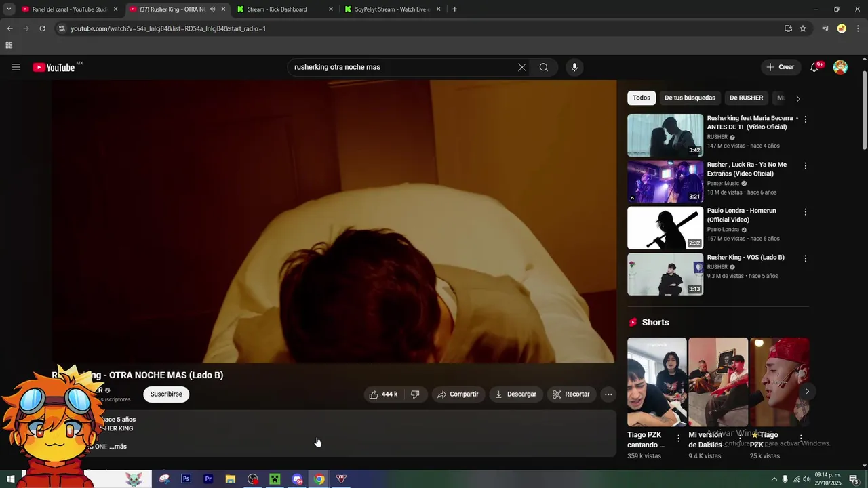Open media controls in Chrome toolbar
The image size is (868, 488).
coord(825,28)
